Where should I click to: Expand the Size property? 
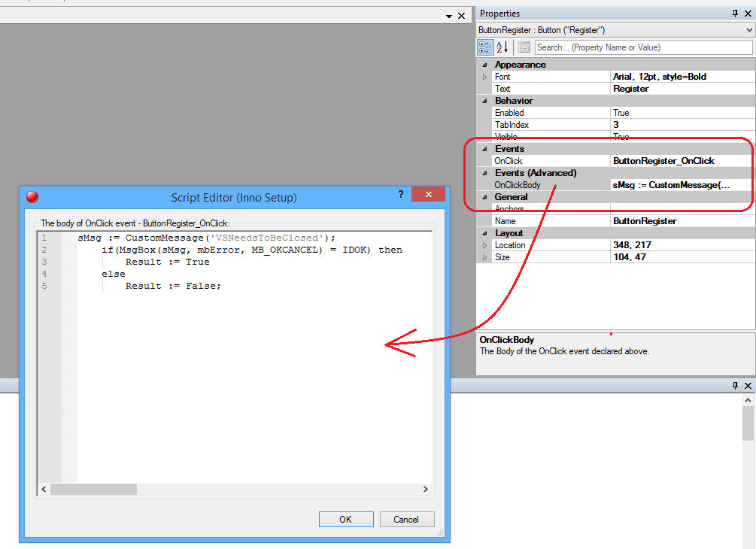[x=484, y=257]
